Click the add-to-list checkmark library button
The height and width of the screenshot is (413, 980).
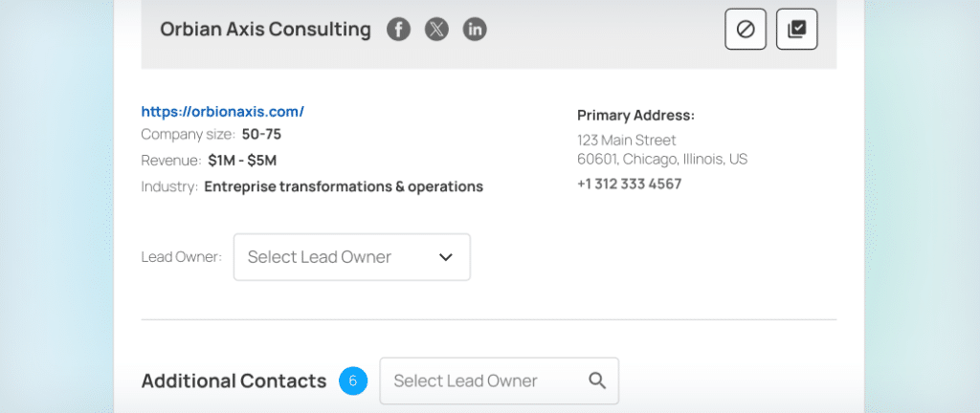796,30
